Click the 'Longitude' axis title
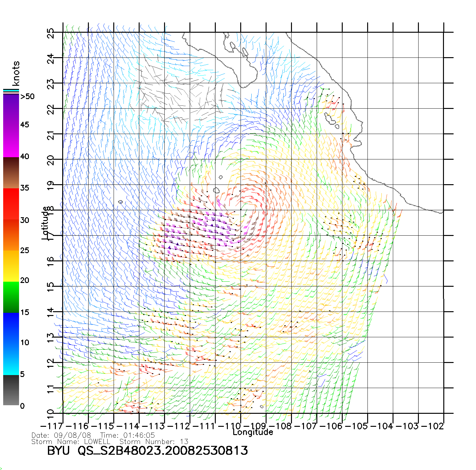The image size is (476, 470). pyautogui.click(x=253, y=432)
